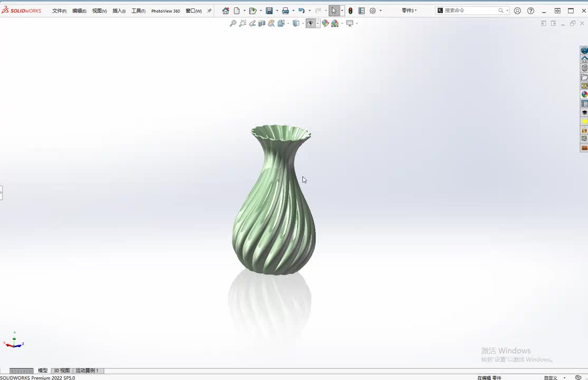Expand the New document dropdown arrow

tap(244, 11)
